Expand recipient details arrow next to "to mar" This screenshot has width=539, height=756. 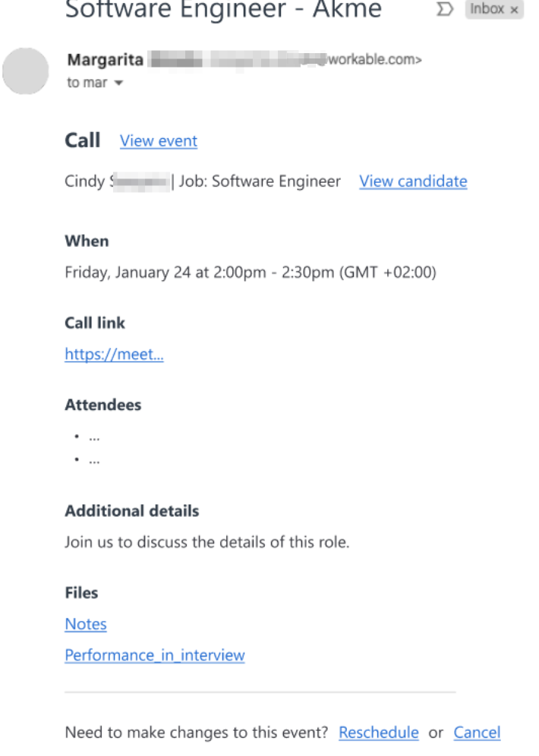point(118,83)
